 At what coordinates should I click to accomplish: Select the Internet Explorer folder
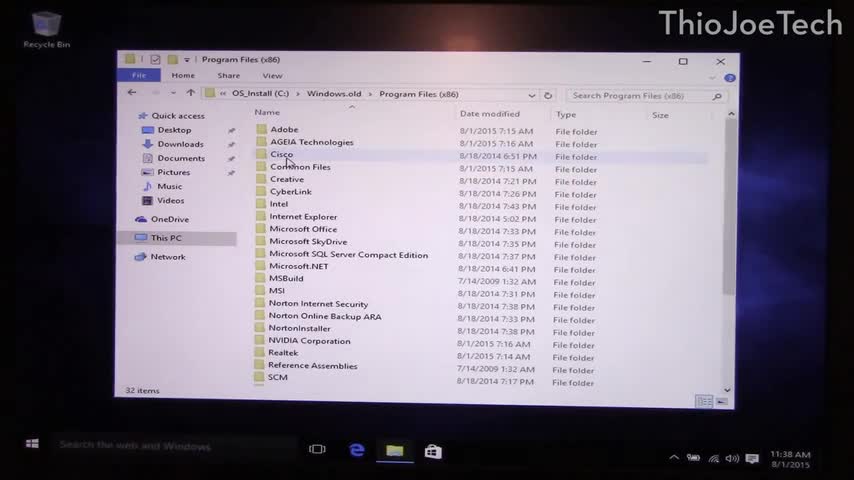[303, 216]
